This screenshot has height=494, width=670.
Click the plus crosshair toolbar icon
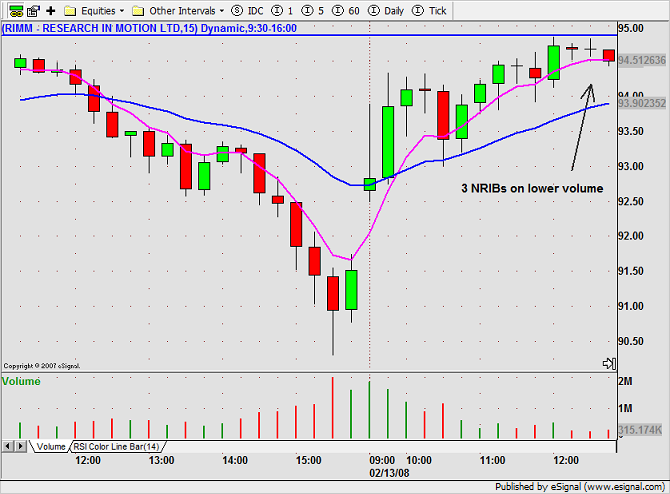51,11
